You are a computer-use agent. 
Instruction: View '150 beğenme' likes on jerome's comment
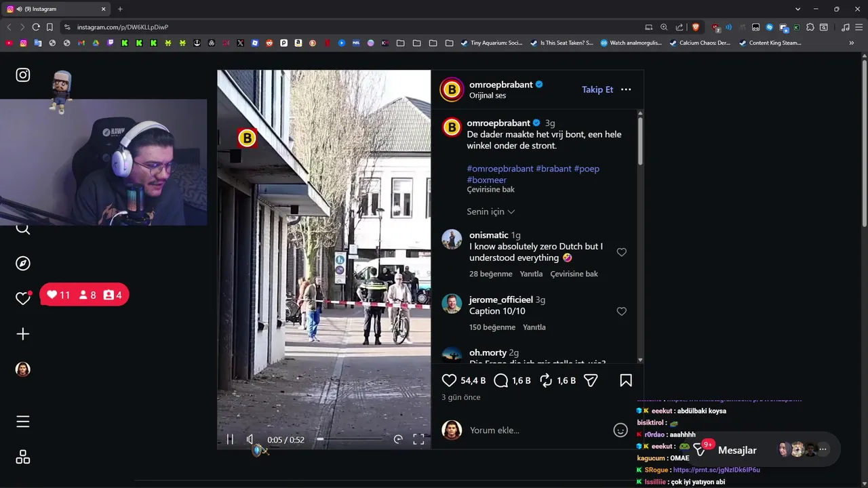click(492, 327)
